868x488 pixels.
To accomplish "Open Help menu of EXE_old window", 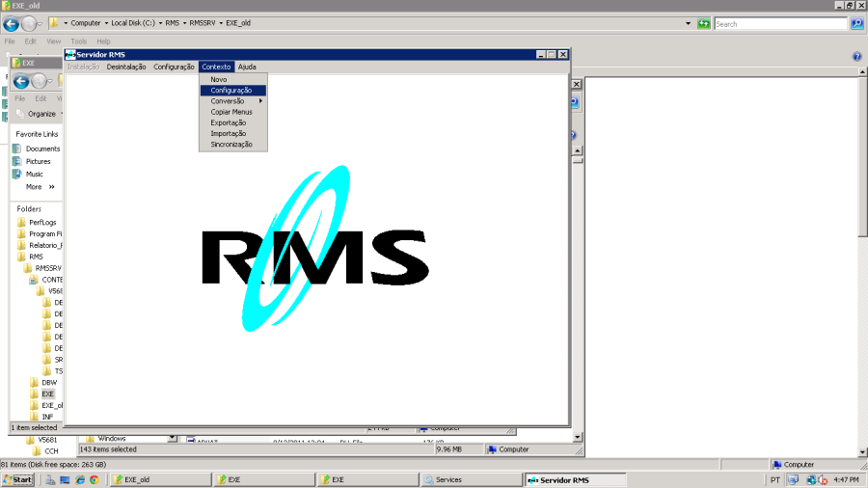I will [x=103, y=41].
